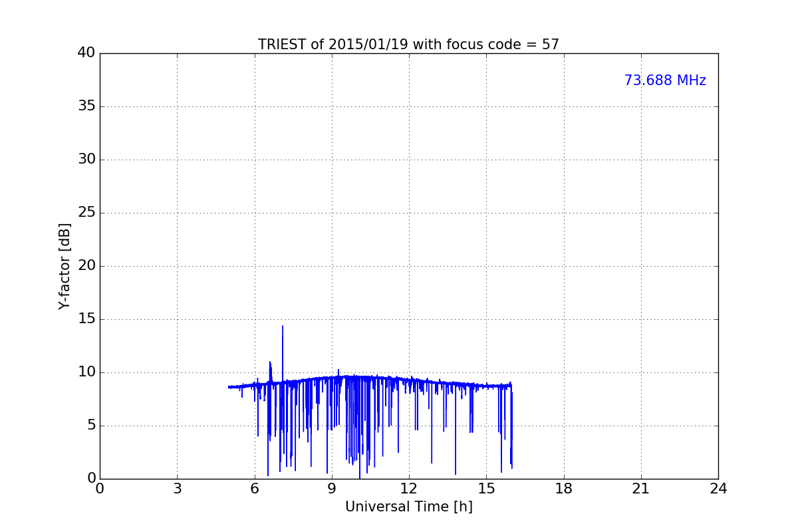Screen dimensions: 798x532
Task: Click the y-axis tick label '30'
Action: pos(86,160)
